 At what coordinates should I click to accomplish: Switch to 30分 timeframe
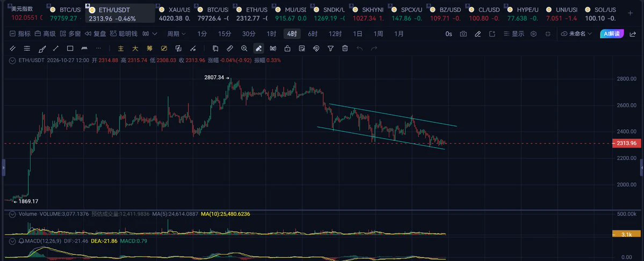coord(249,34)
